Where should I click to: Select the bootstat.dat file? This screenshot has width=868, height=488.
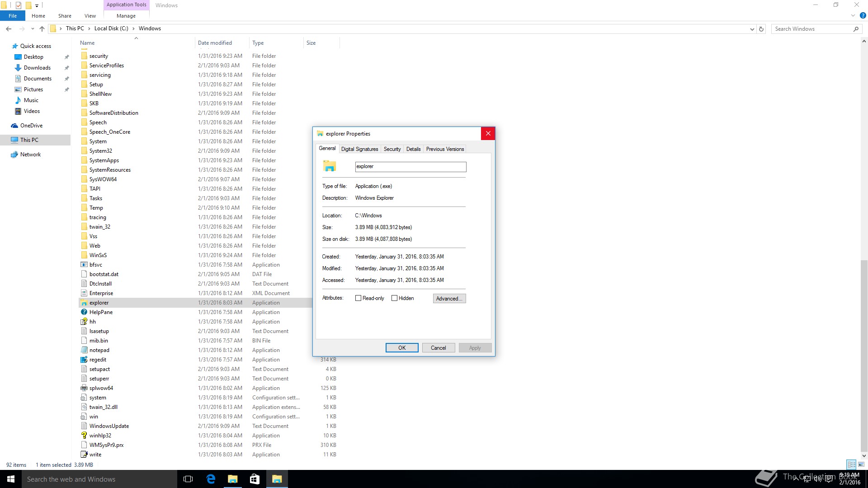click(x=104, y=274)
